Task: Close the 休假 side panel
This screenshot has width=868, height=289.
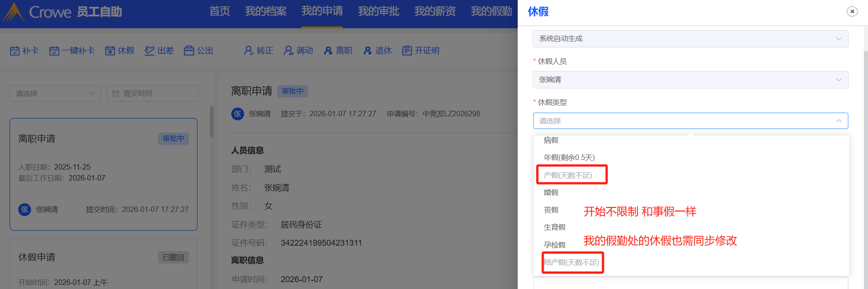Action: pos(852,11)
